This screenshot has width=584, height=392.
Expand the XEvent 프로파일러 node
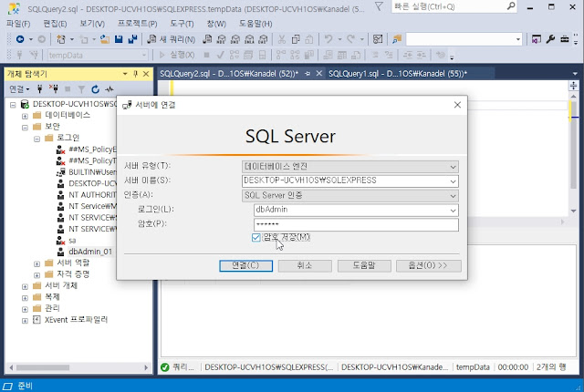(x=25, y=321)
